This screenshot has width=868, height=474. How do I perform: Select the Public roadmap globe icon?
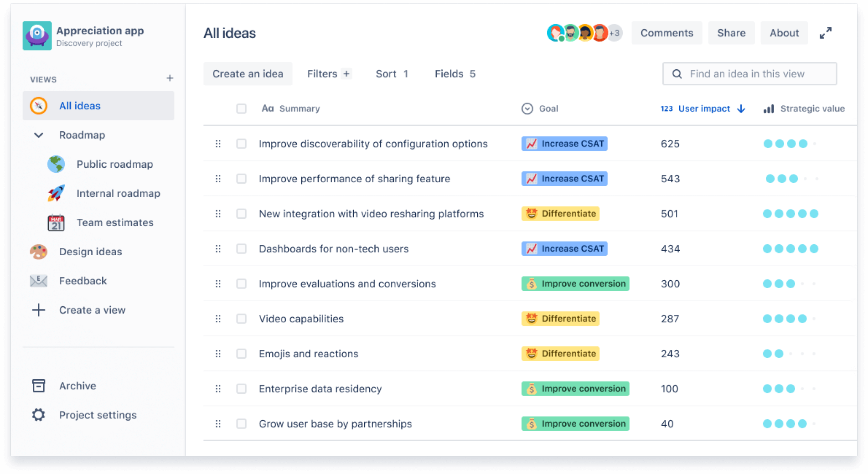(x=56, y=164)
